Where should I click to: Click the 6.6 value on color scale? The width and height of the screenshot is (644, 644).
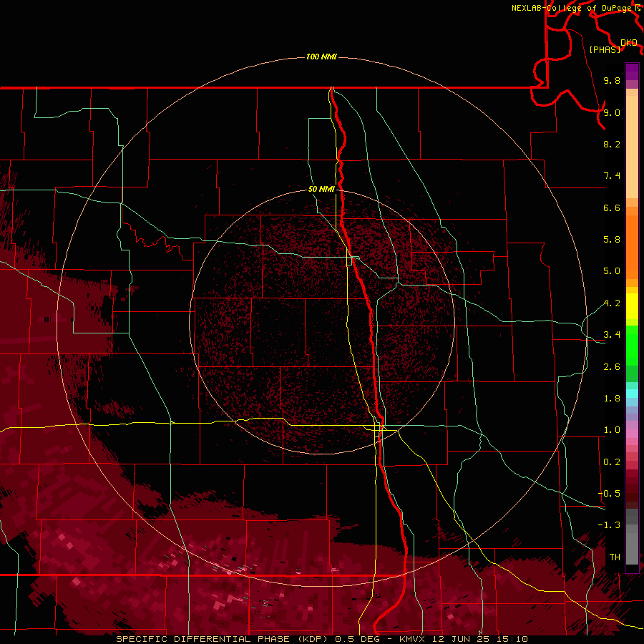point(612,208)
